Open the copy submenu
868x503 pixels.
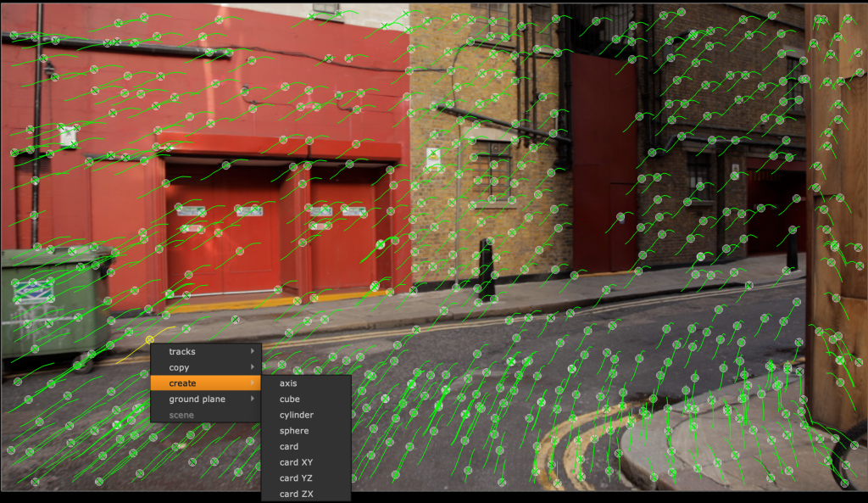coord(205,367)
